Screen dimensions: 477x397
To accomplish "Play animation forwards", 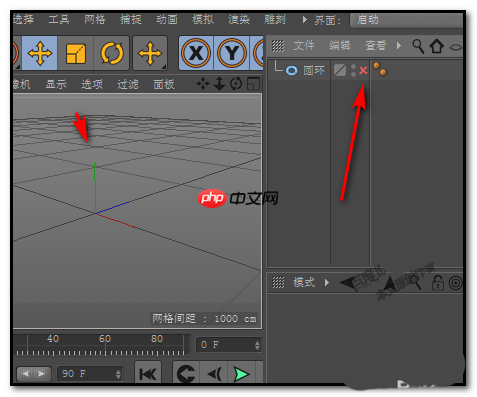I will click(241, 374).
